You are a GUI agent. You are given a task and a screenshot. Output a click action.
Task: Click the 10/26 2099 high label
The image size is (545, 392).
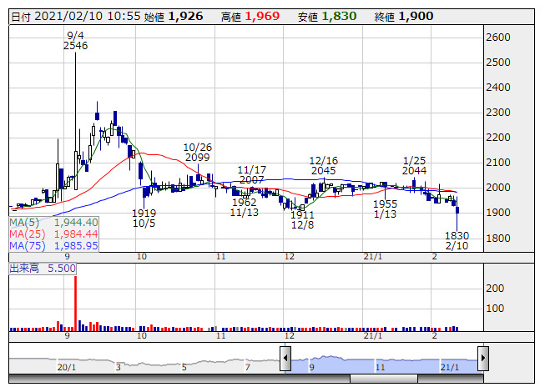198,153
